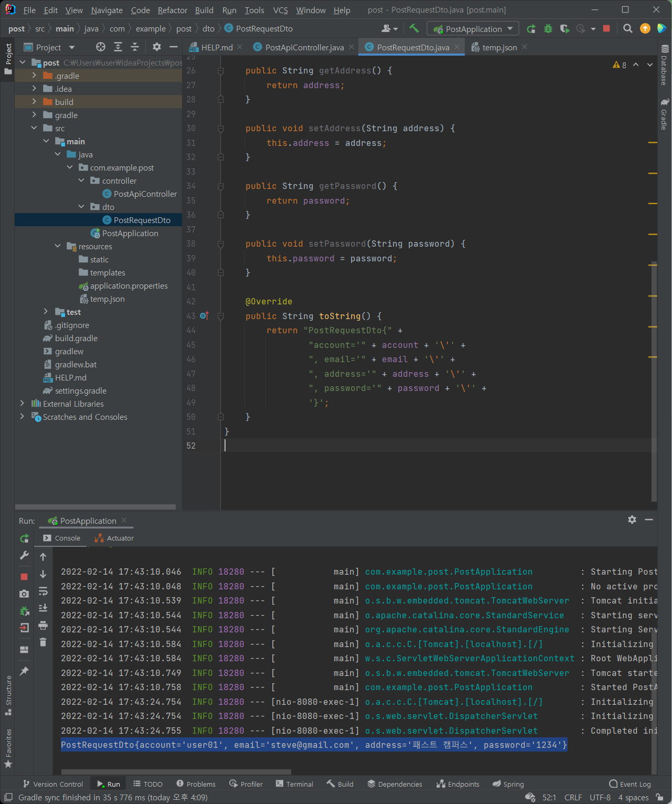Collapse the dto package
The width and height of the screenshot is (672, 804).
tap(81, 207)
